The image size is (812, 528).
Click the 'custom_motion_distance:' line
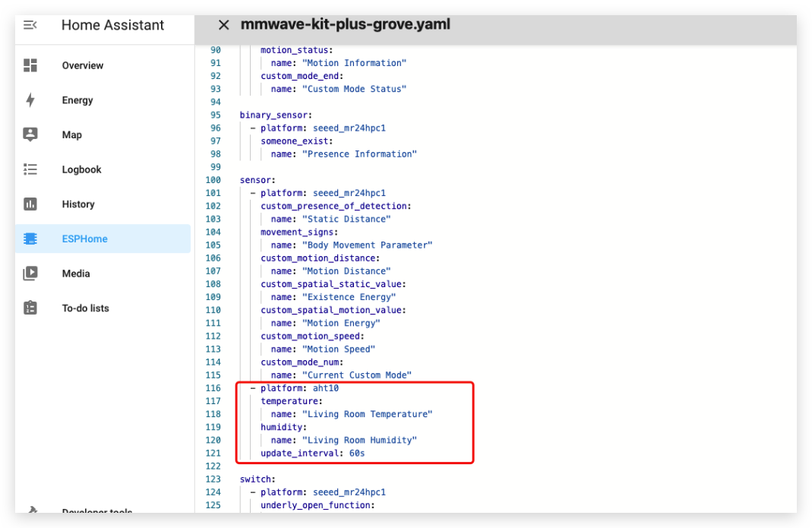pos(320,258)
